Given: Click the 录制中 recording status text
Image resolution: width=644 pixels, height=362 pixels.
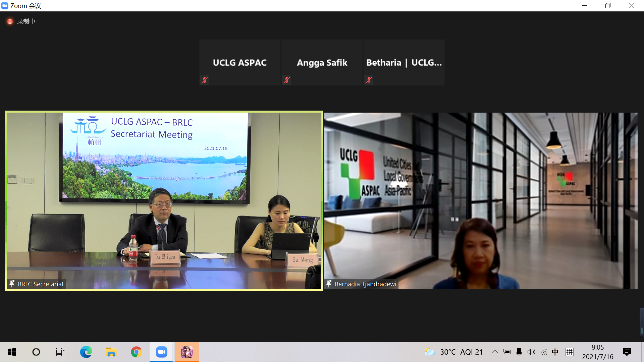Looking at the screenshot, I should (26, 21).
